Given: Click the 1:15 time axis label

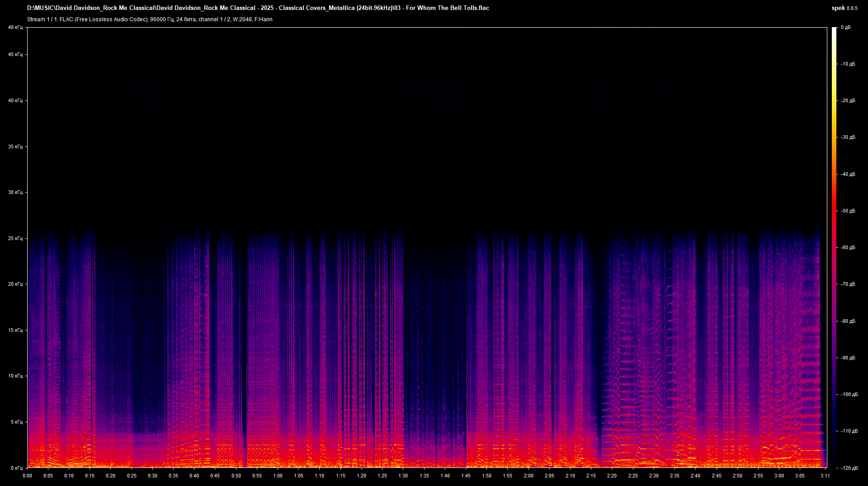Looking at the screenshot, I should (340, 476).
